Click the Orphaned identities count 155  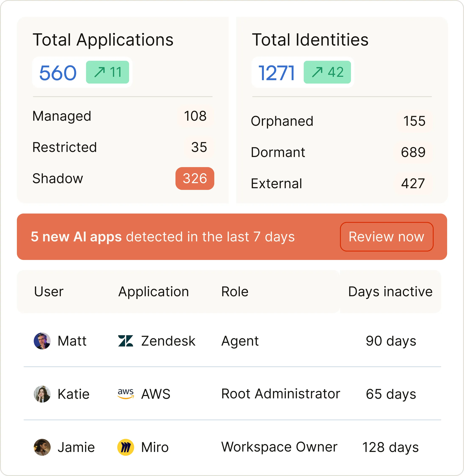point(414,121)
